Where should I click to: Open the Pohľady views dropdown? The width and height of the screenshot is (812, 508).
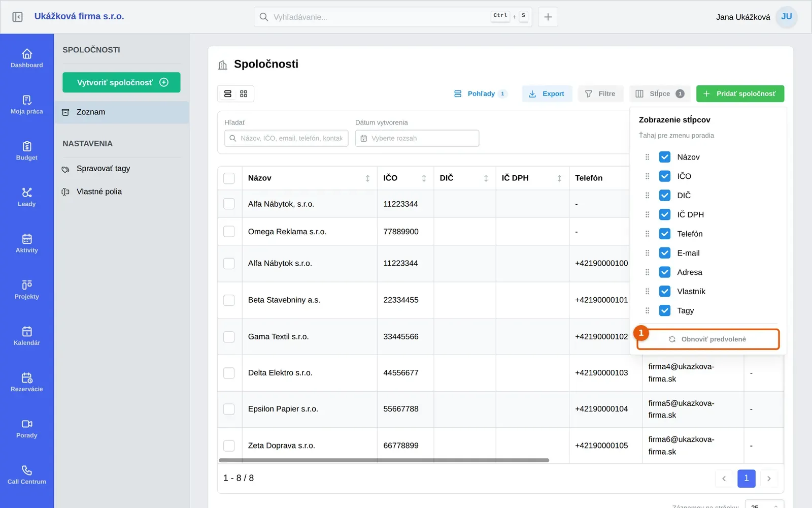click(480, 94)
